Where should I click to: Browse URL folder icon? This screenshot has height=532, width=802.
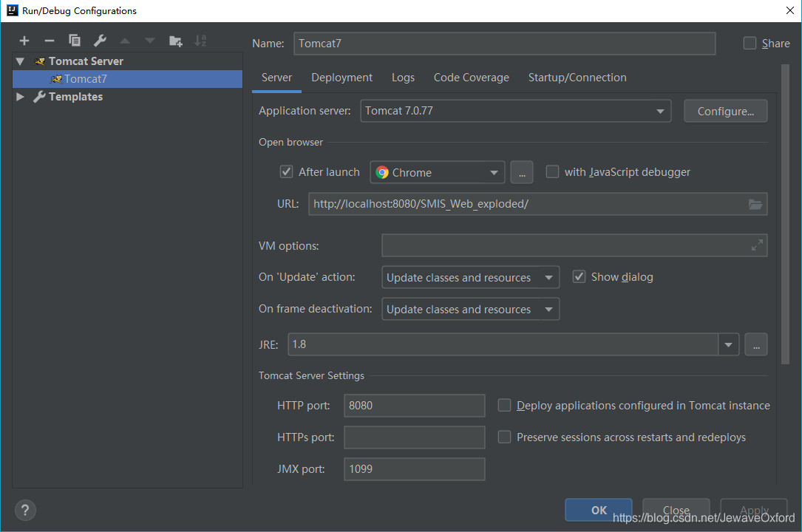point(755,205)
